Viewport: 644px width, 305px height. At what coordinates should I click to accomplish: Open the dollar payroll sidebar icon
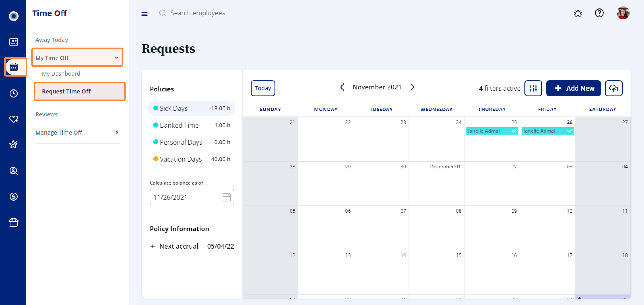point(13,197)
